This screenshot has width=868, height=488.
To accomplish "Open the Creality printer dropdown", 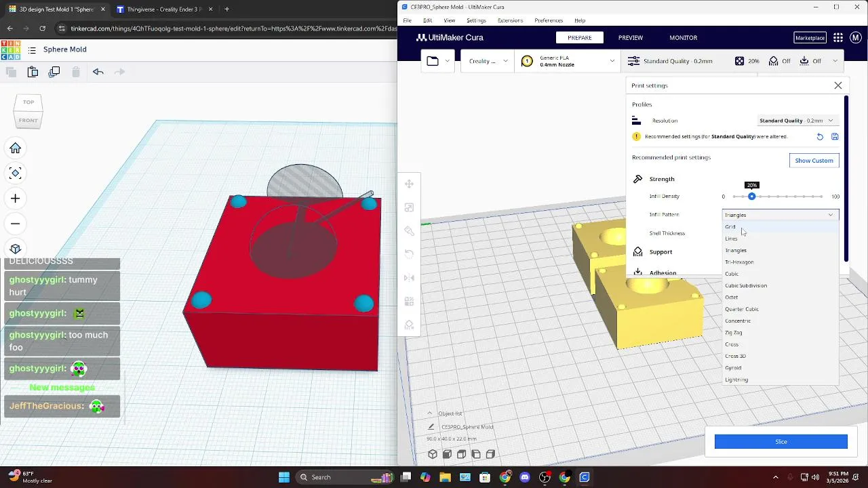I will [487, 61].
